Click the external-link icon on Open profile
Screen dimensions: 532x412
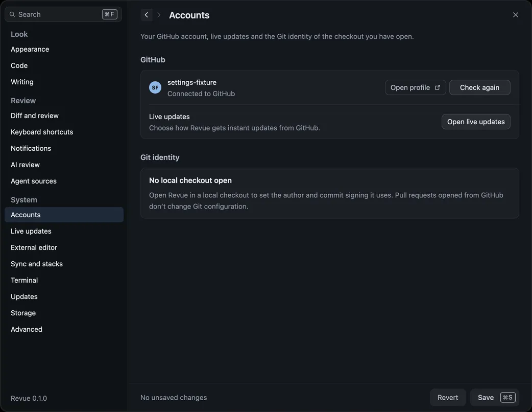click(438, 87)
